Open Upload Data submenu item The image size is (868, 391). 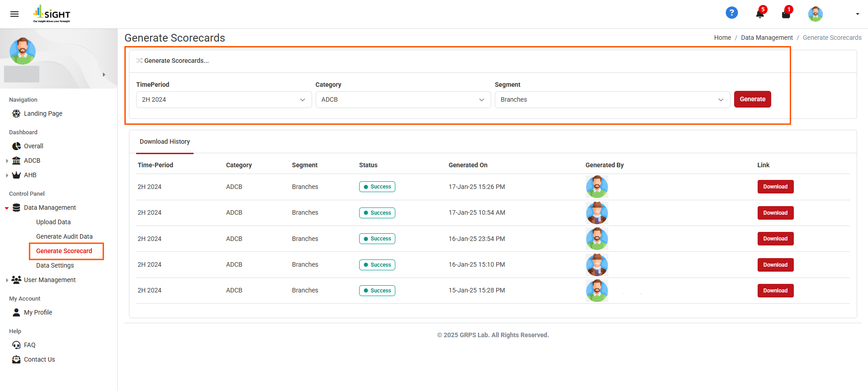[53, 222]
